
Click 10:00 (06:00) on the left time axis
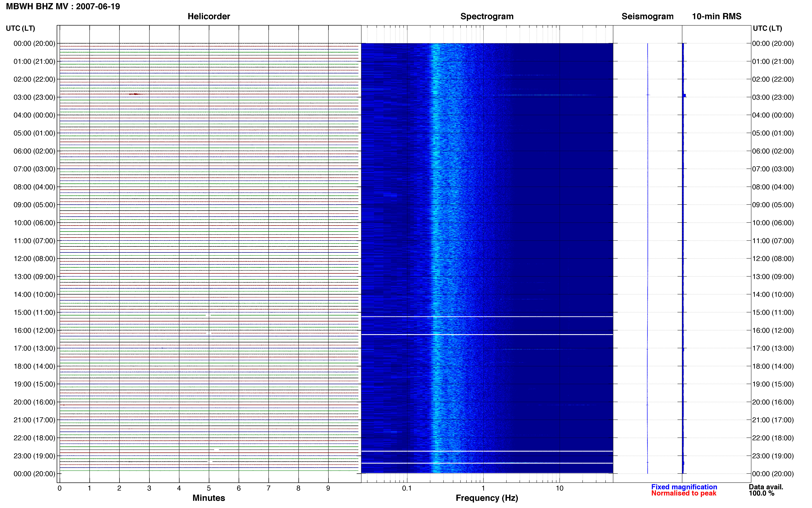pyautogui.click(x=34, y=223)
